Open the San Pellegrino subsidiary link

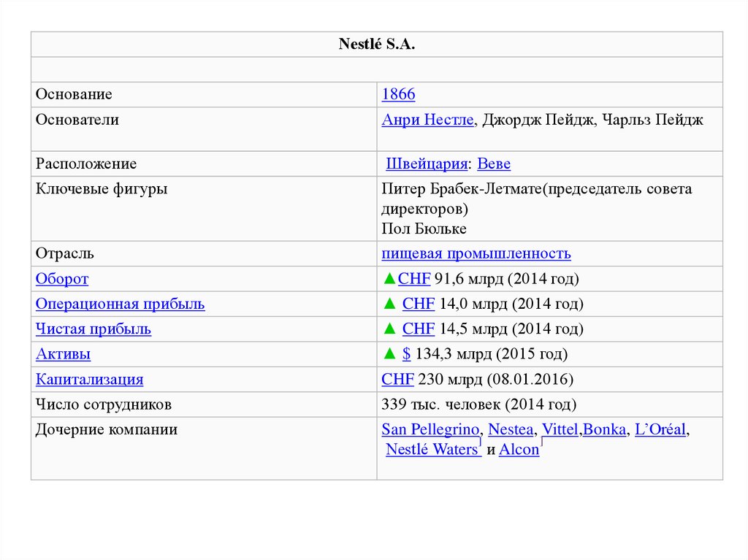430,430
